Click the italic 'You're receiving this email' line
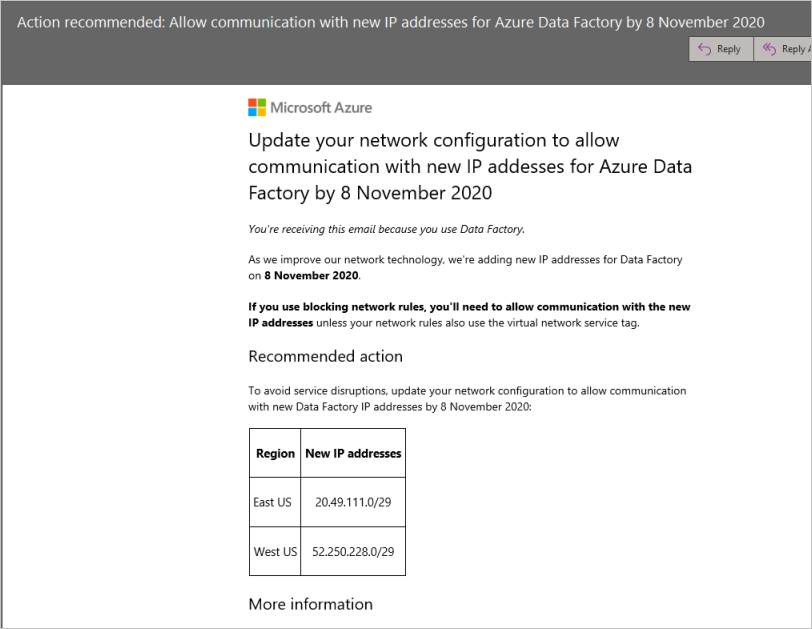The height and width of the screenshot is (629, 812). (x=386, y=229)
